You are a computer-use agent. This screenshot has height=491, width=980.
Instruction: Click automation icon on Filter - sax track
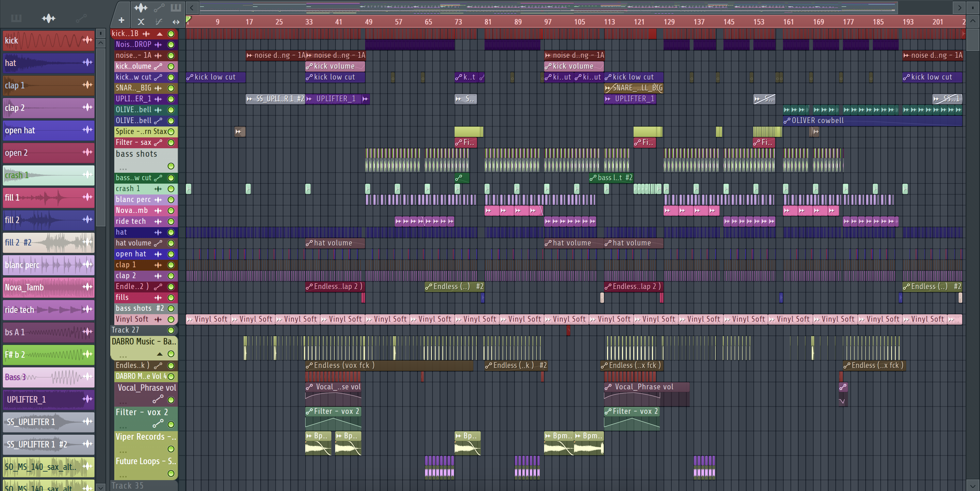tap(158, 142)
